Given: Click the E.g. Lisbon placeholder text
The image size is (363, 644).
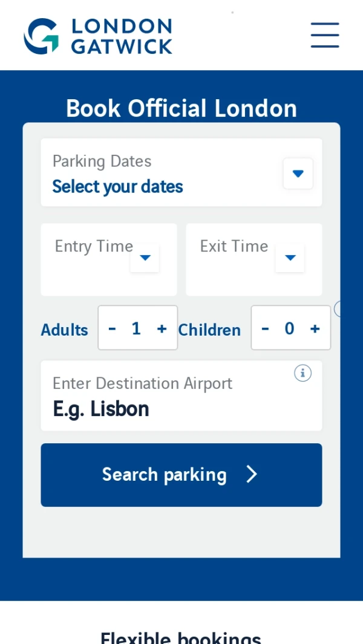Looking at the screenshot, I should coord(100,409).
